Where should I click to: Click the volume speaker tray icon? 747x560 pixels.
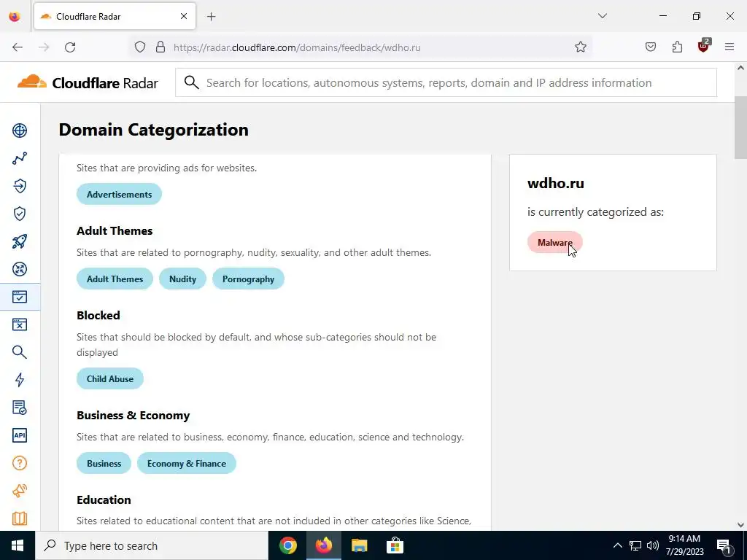coord(653,545)
